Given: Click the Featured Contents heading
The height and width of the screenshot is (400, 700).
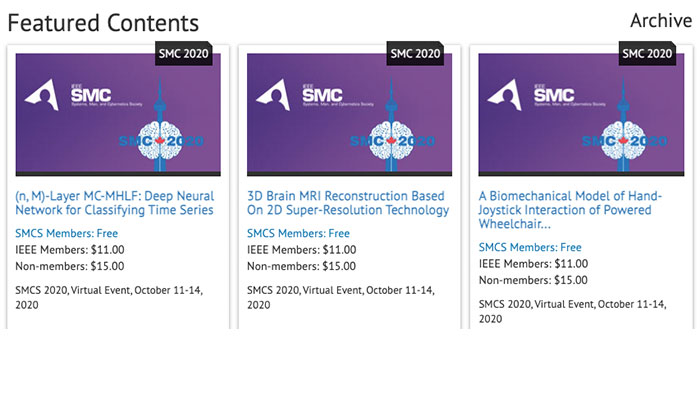Looking at the screenshot, I should tap(103, 23).
